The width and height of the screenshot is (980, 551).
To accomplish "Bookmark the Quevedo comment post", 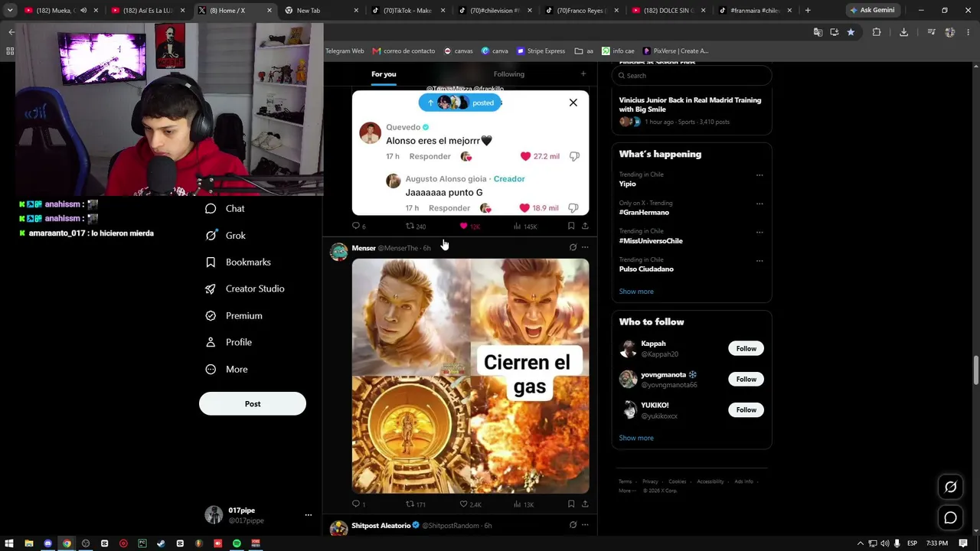I will (571, 226).
